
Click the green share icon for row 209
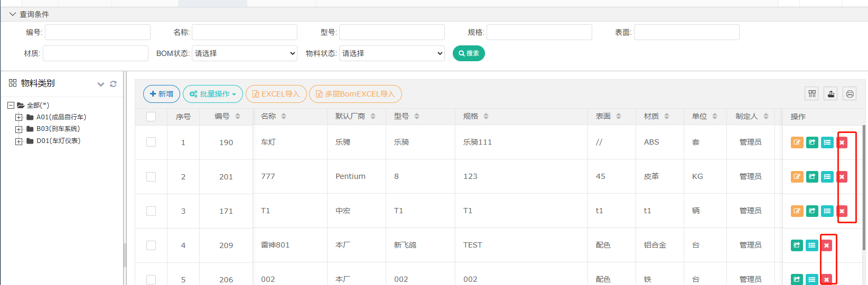(x=797, y=245)
